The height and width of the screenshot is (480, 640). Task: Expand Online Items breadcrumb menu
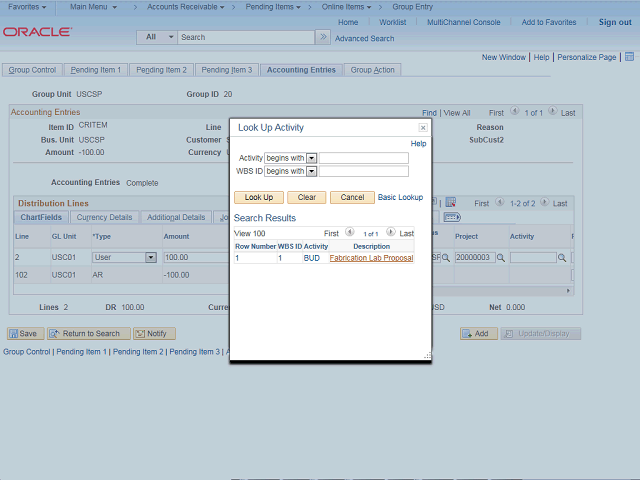[346, 7]
